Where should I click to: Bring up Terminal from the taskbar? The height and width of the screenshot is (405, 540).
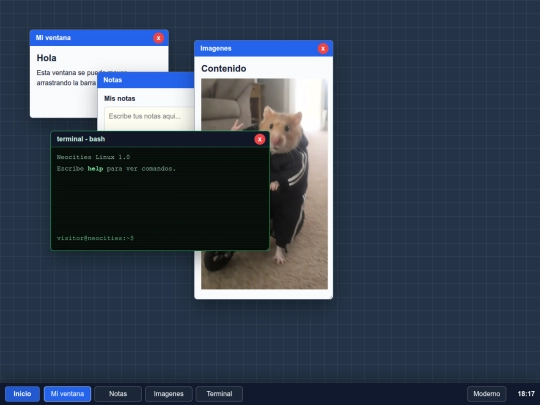click(219, 394)
